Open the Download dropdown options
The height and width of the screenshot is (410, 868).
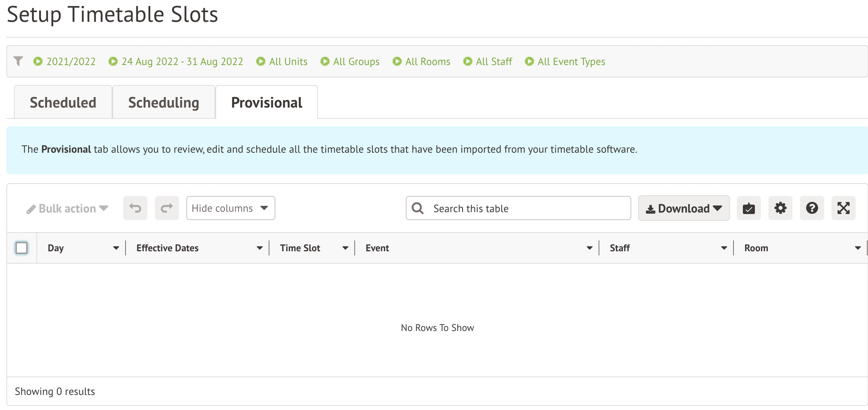[685, 208]
